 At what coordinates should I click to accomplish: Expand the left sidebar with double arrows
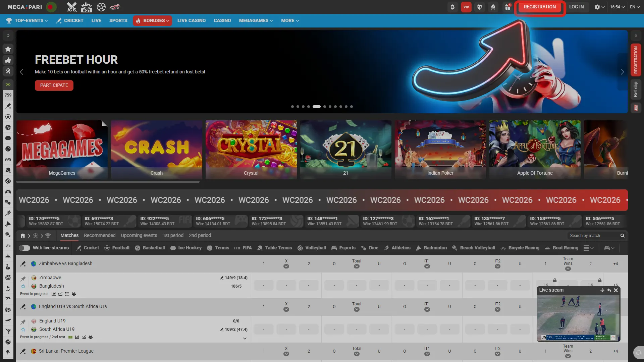[x=8, y=36]
